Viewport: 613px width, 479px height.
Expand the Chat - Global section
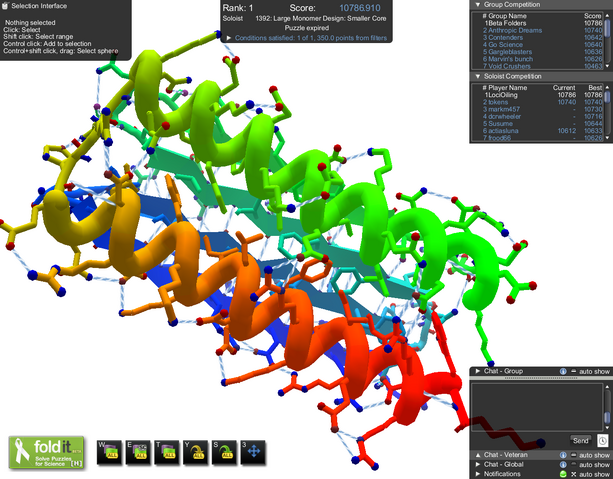pyautogui.click(x=477, y=465)
